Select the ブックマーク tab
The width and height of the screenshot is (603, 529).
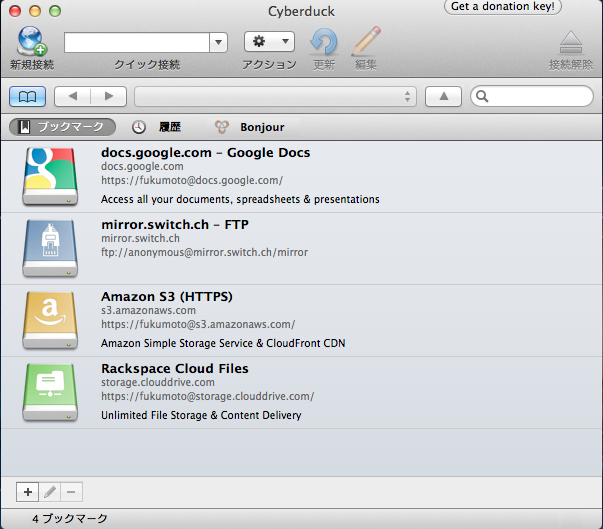62,127
